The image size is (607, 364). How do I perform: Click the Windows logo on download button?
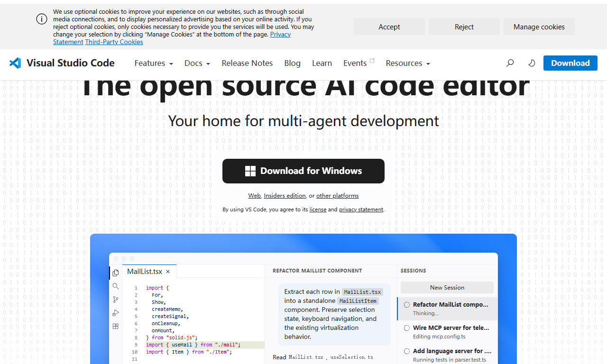(x=250, y=171)
